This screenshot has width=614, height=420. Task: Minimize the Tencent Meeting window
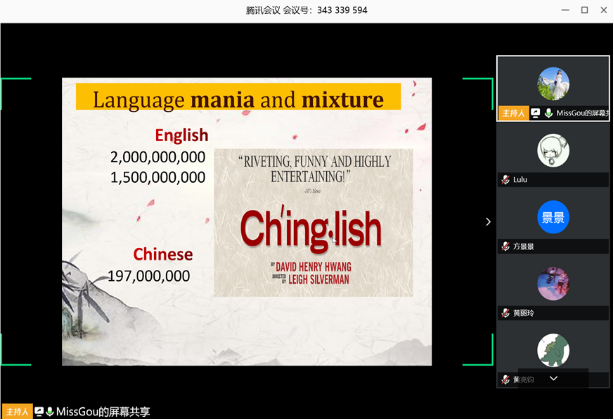click(x=565, y=10)
